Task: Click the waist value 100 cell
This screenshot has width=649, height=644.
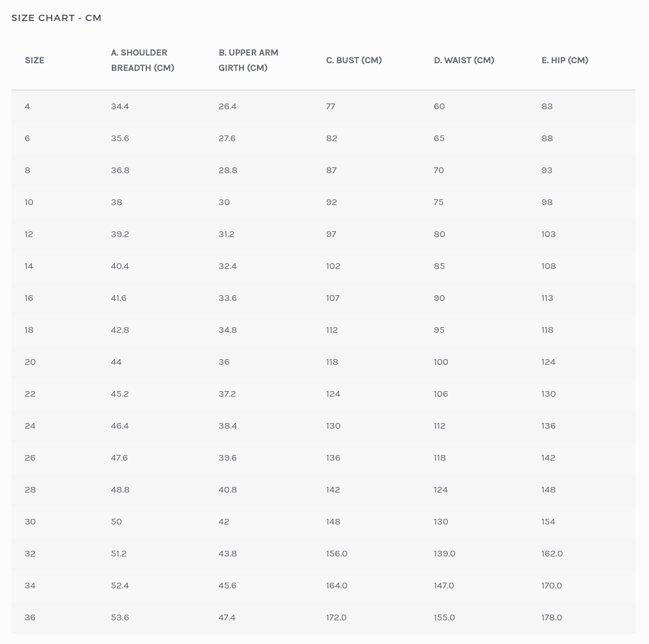Action: point(441,362)
